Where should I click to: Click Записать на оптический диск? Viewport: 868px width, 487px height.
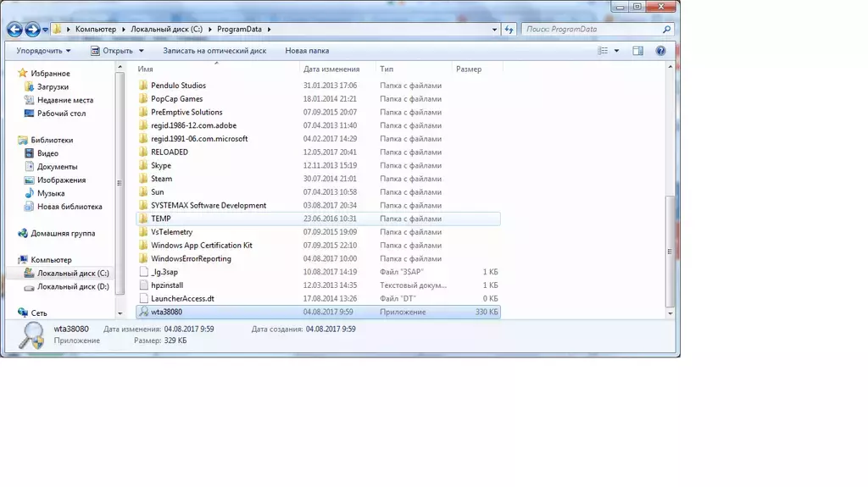214,51
